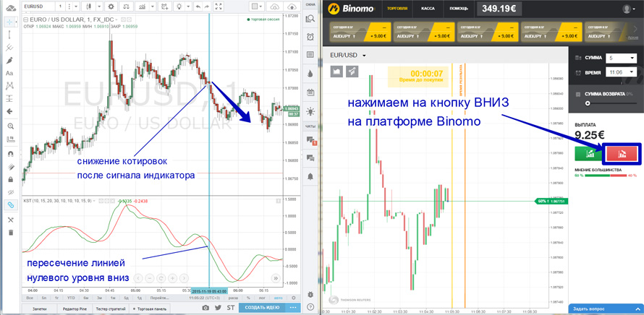Open the EUR/USD asset dropdown
This screenshot has height=315, width=644.
click(x=348, y=56)
